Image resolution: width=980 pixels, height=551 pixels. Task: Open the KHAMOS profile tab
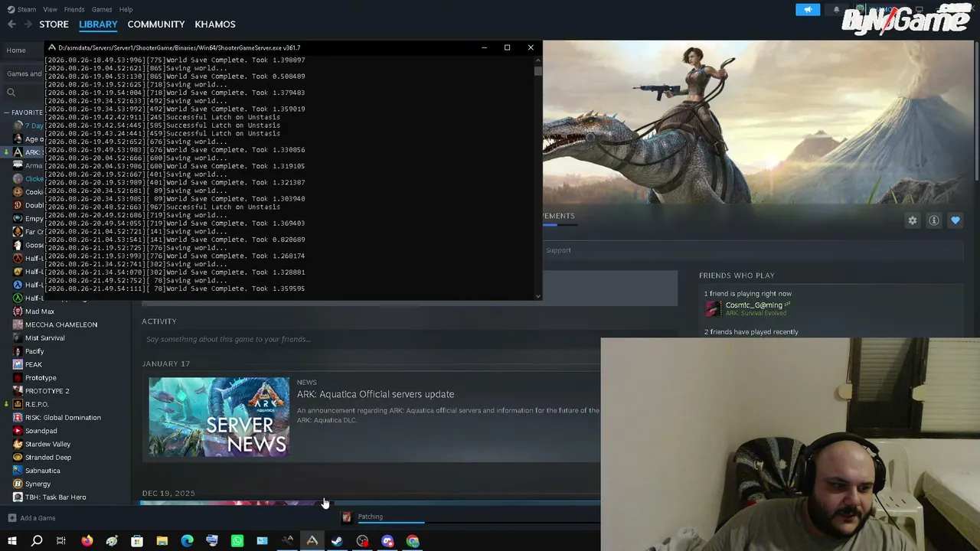(215, 24)
